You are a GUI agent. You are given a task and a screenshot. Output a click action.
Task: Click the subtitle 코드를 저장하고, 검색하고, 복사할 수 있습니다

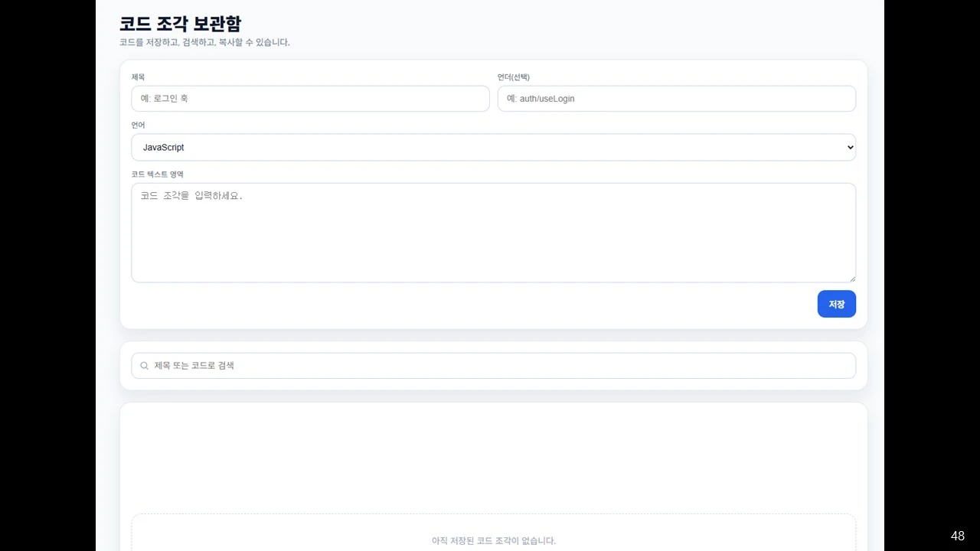click(x=204, y=43)
